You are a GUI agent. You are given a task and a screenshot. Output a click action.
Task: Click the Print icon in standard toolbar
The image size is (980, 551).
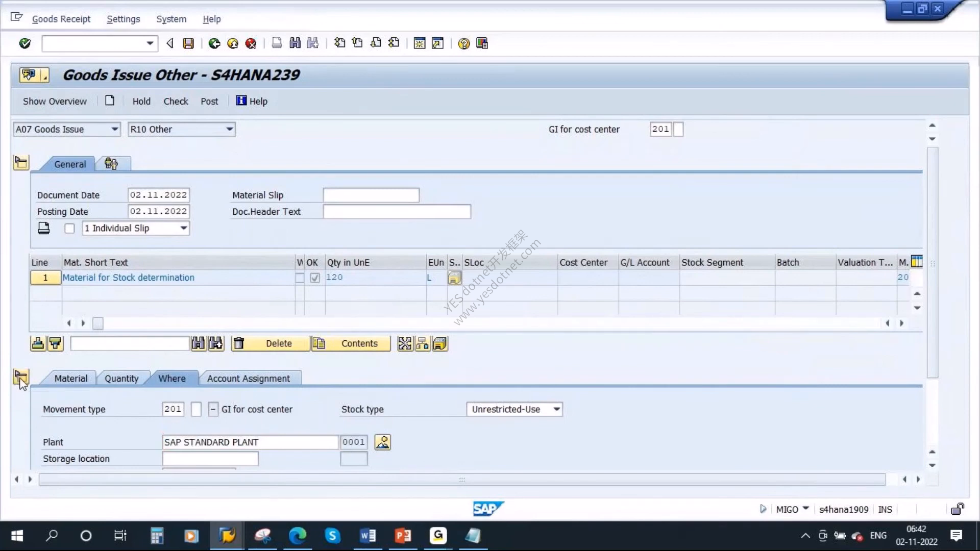(x=277, y=43)
